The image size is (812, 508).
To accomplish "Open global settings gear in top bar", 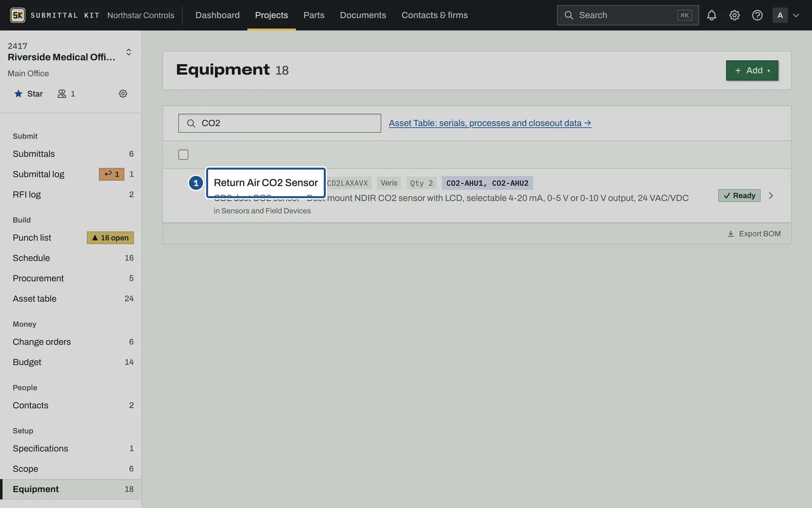I will coord(734,15).
